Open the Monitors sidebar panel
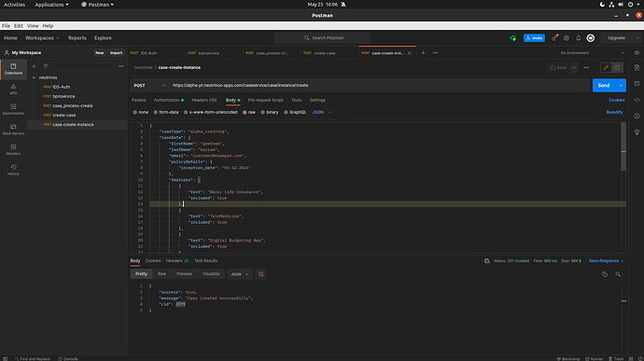The image size is (644, 361). click(x=13, y=149)
